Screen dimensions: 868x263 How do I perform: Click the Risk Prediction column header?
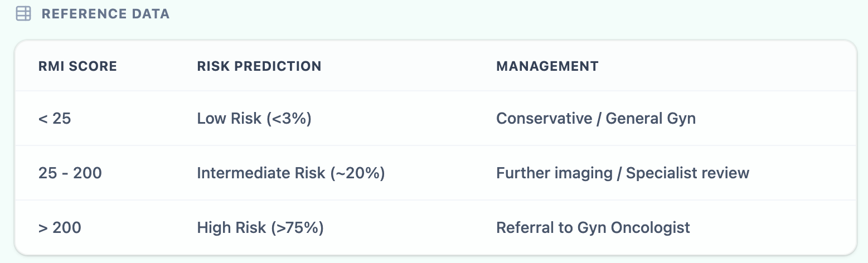click(x=259, y=66)
